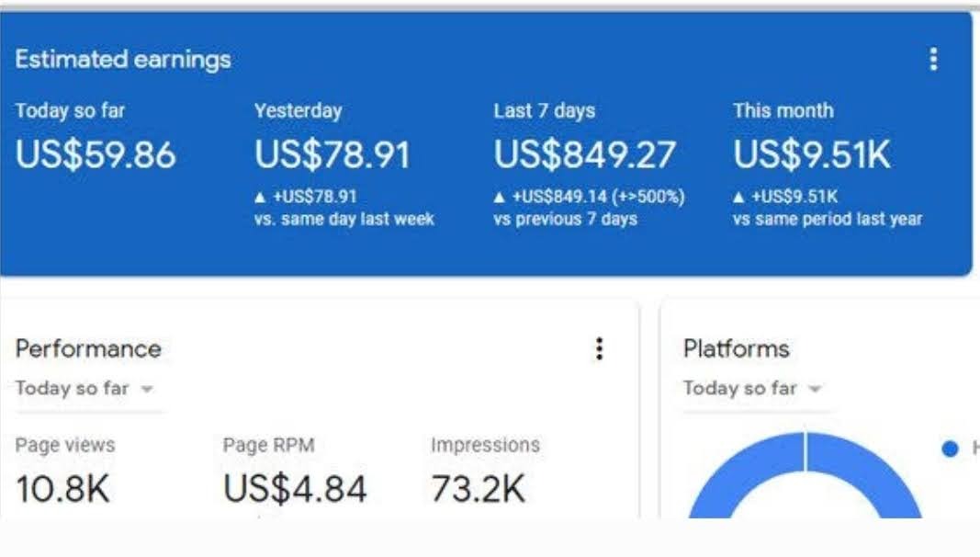Click the Page views value 10.8K
Image resolution: width=980 pixels, height=557 pixels.
pos(62,488)
